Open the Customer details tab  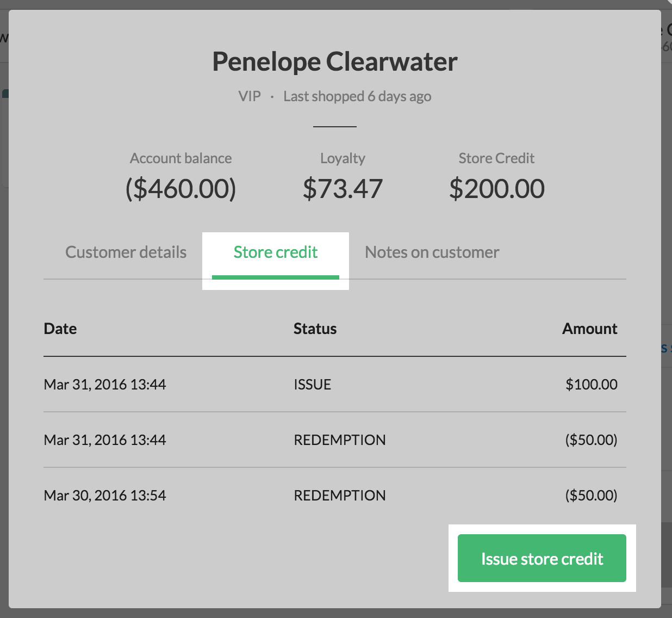(126, 252)
